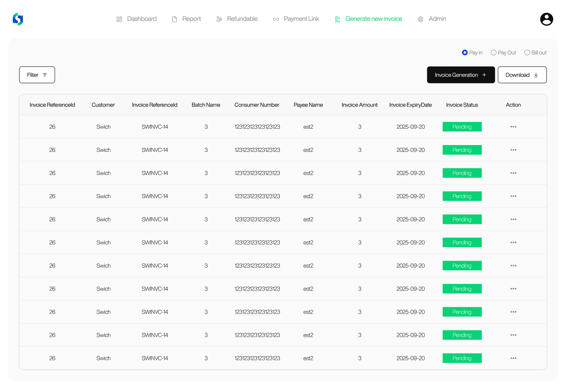The width and height of the screenshot is (566, 392).
Task: Open action menu dots in sixth table row
Action: point(513,243)
